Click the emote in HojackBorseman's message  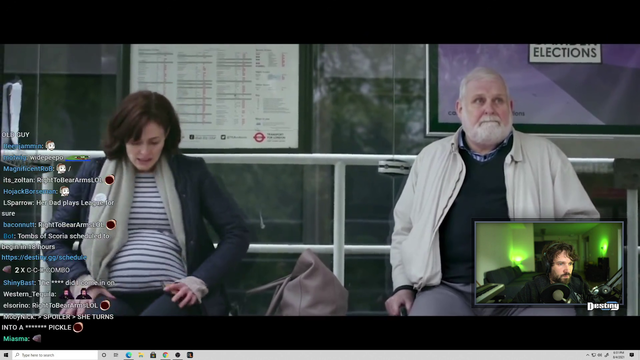(64, 191)
